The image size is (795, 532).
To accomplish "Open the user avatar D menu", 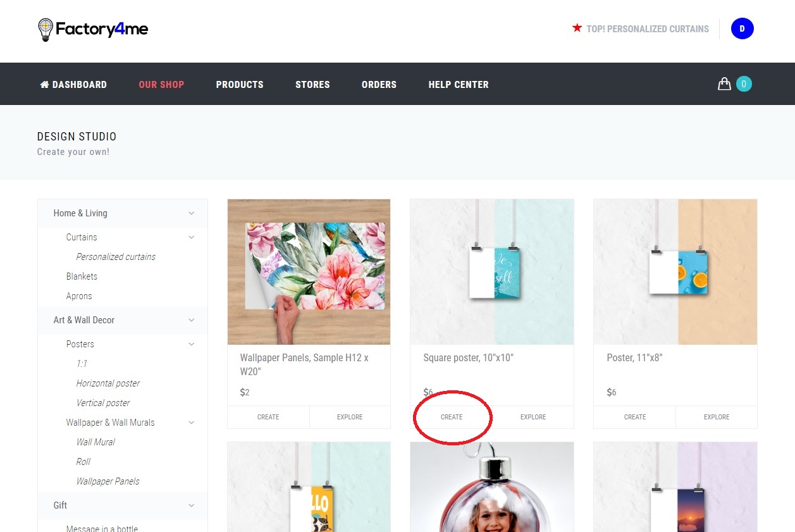I will pos(742,28).
